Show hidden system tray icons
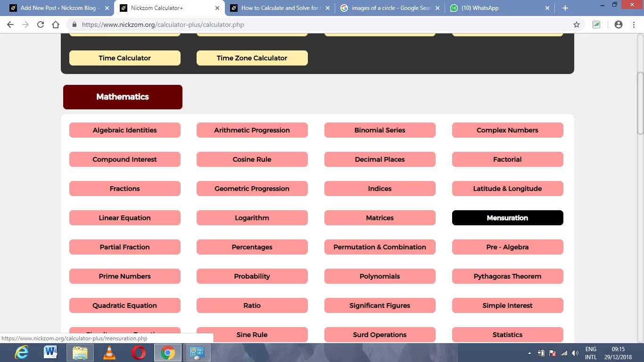The height and width of the screenshot is (362, 644). tap(529, 353)
